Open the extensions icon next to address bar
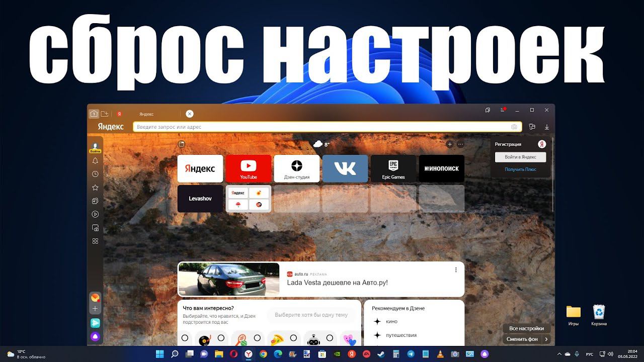 coord(532,127)
